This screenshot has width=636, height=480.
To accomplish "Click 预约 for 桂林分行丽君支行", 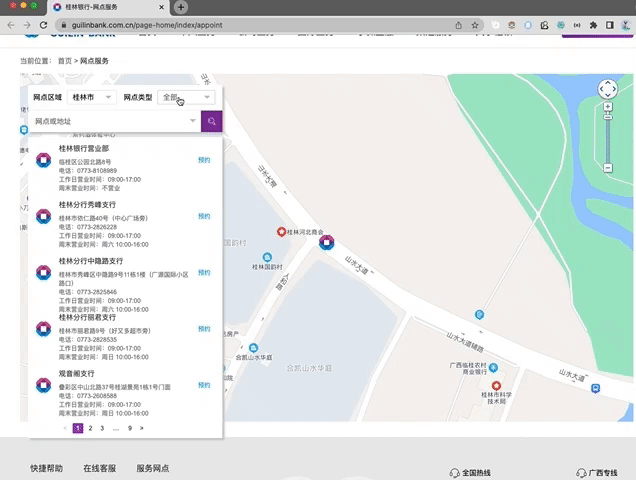I will (204, 329).
